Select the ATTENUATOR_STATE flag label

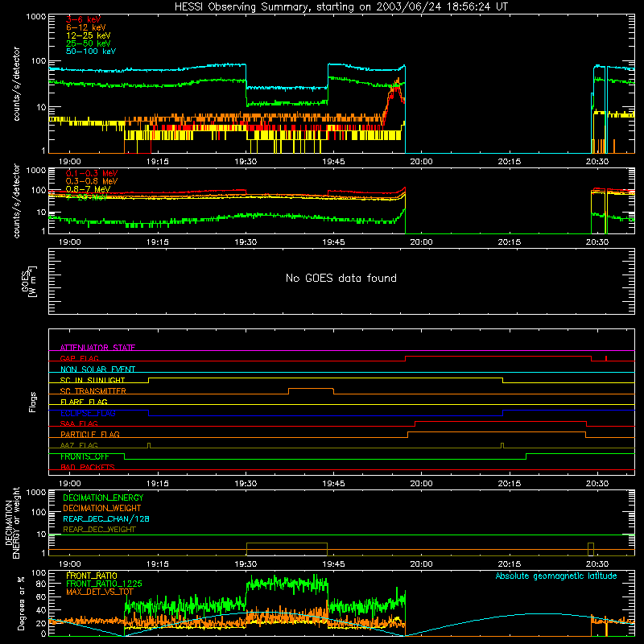tap(97, 348)
